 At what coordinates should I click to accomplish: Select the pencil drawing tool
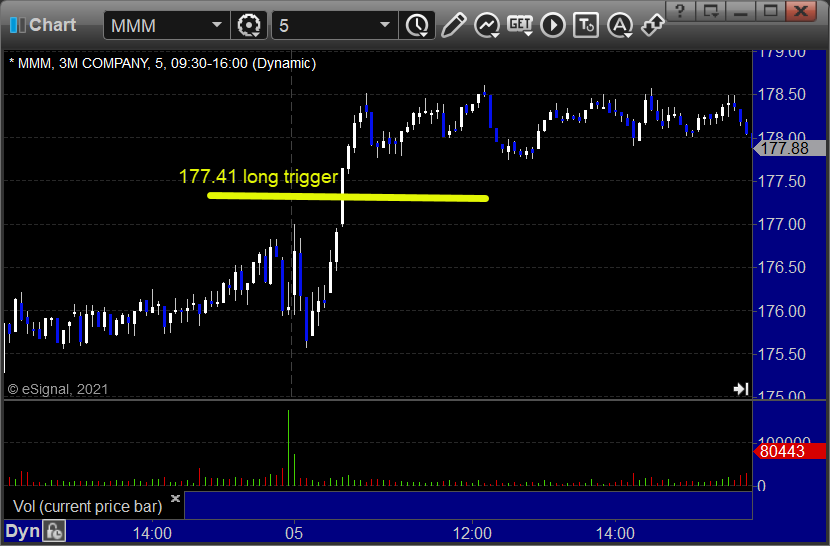click(453, 25)
